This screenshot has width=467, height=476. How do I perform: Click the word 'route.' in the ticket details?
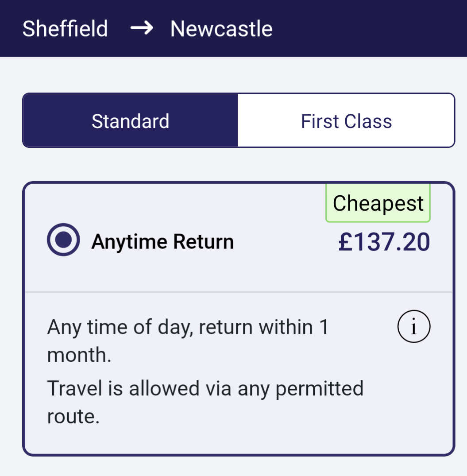[x=73, y=416]
